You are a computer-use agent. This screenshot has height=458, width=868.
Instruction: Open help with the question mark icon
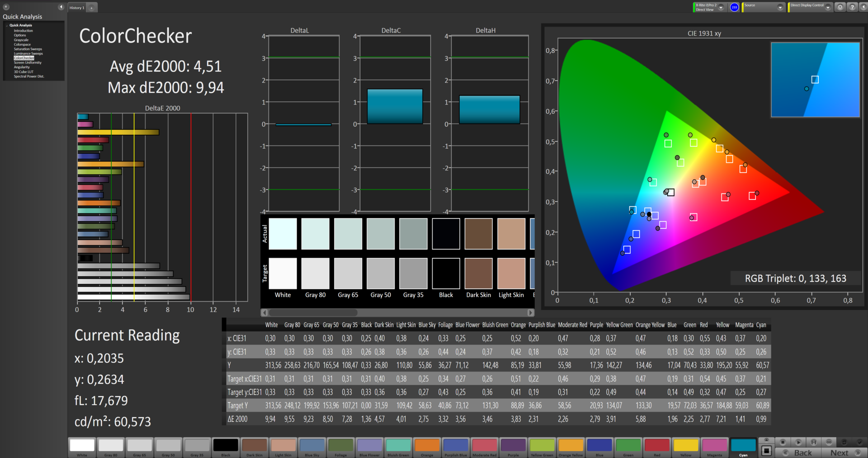point(852,7)
